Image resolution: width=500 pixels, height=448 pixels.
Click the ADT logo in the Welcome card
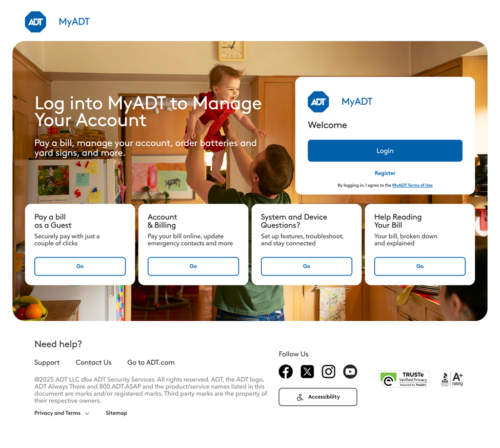pyautogui.click(x=318, y=102)
